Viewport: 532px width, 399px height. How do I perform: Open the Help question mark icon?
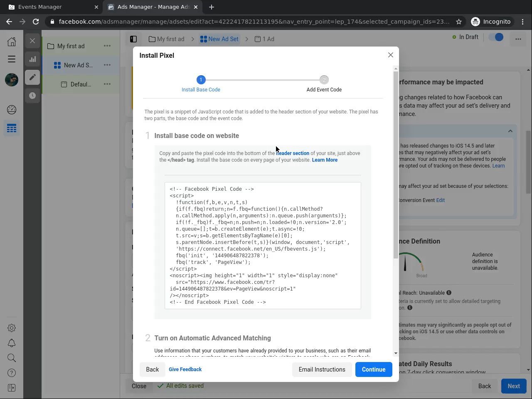pyautogui.click(x=12, y=373)
